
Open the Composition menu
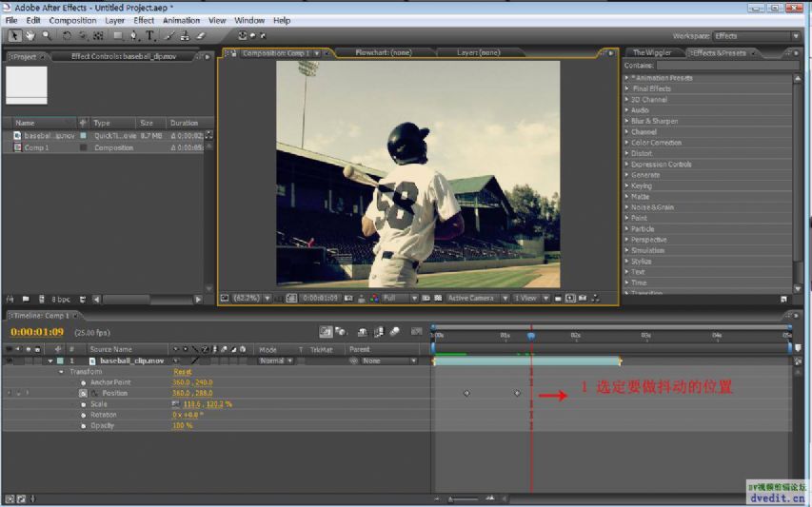pyautogui.click(x=72, y=21)
